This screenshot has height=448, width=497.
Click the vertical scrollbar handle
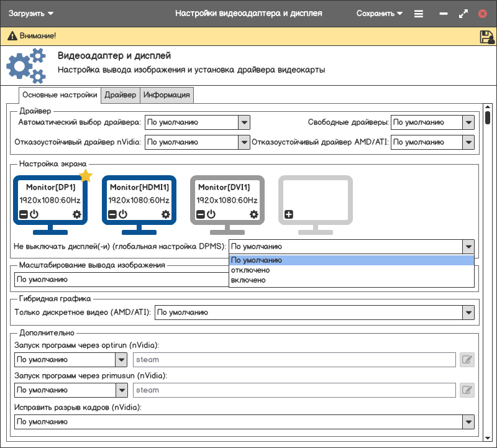click(x=488, y=118)
